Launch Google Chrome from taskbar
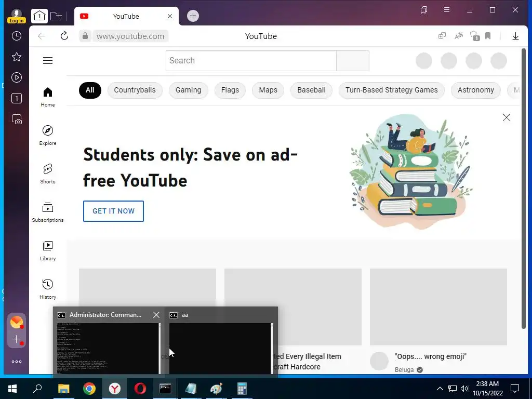 coord(89,389)
